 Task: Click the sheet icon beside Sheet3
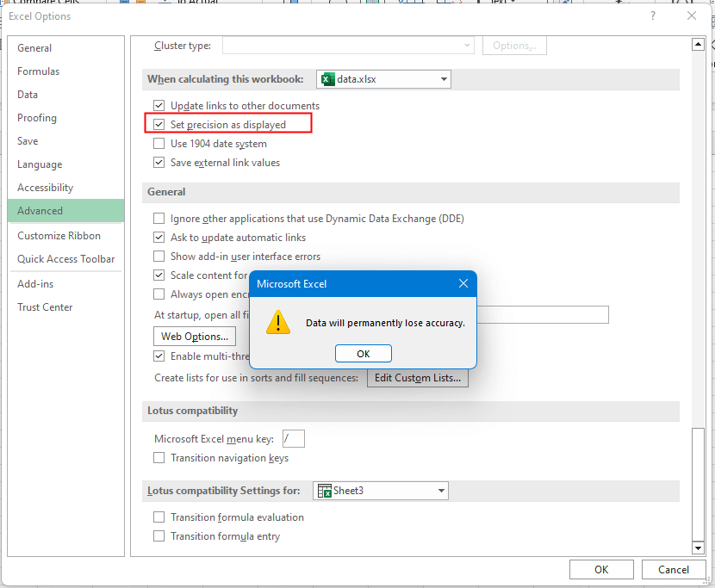[x=325, y=491]
